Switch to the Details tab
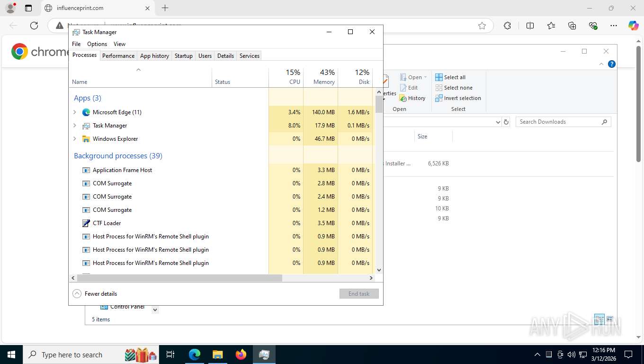 point(225,56)
